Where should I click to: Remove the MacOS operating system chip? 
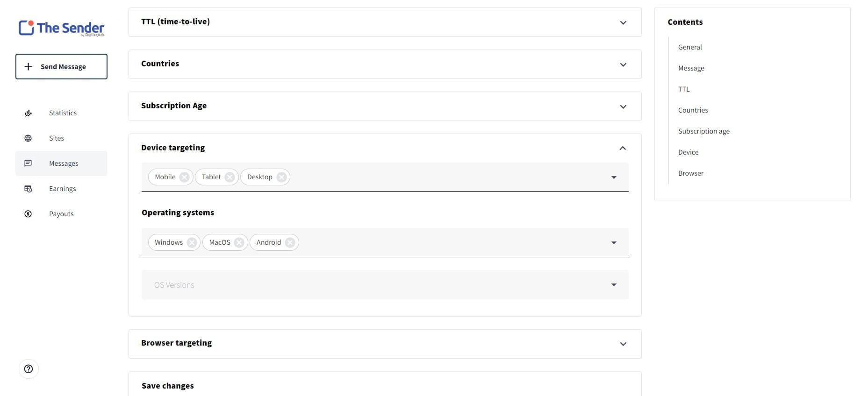[239, 242]
